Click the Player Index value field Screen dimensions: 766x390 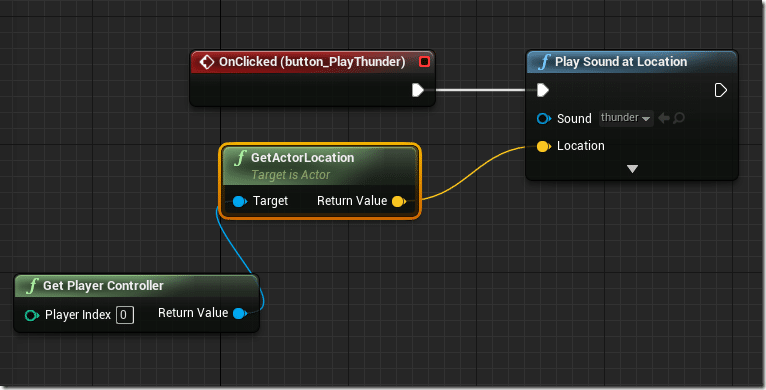click(125, 315)
